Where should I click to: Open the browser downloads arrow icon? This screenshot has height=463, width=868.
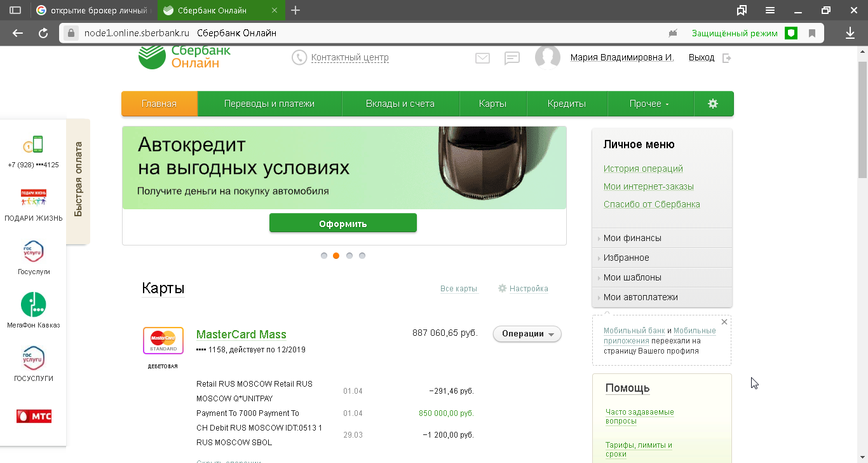tap(850, 33)
